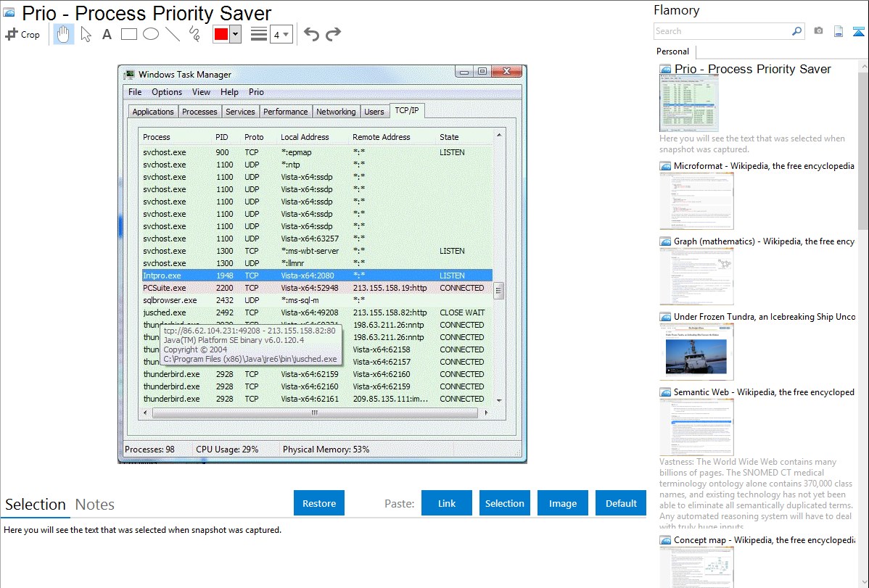Switch to the Notes tab
The width and height of the screenshot is (869, 588).
(95, 505)
